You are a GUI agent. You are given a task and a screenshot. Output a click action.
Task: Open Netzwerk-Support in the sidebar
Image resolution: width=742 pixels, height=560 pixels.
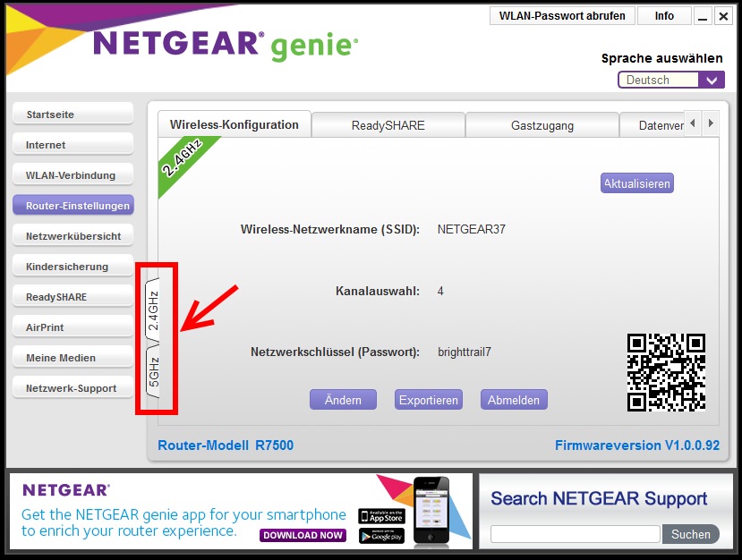click(x=72, y=388)
